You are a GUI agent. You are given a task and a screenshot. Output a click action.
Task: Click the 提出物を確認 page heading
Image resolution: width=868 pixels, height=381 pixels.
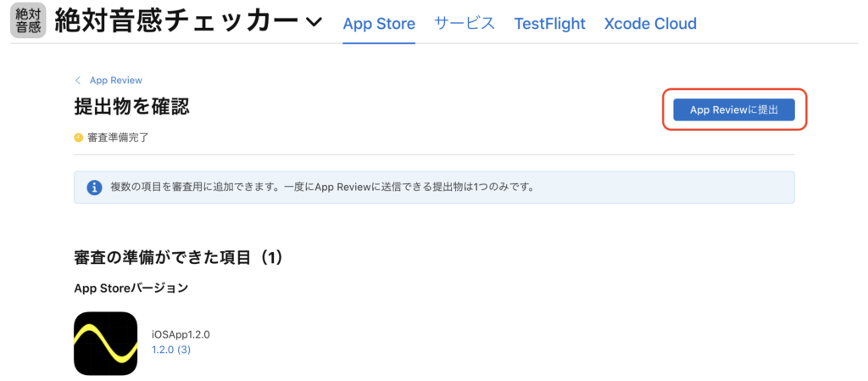131,107
